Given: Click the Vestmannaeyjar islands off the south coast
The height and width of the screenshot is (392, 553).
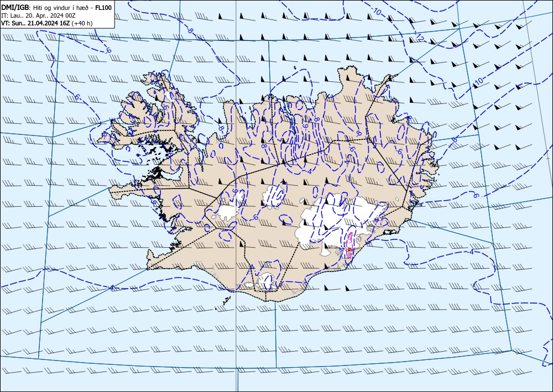Looking at the screenshot, I should pos(226,301).
